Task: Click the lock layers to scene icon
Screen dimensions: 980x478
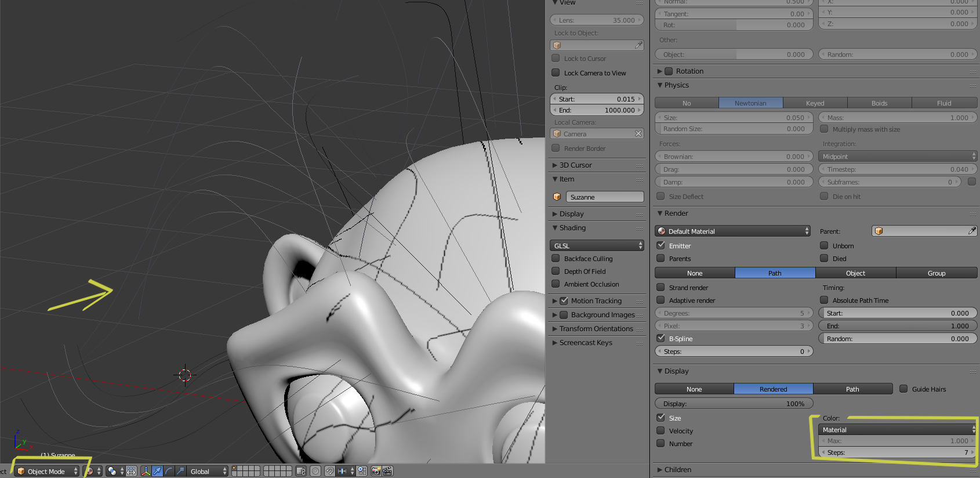Action: (301, 471)
